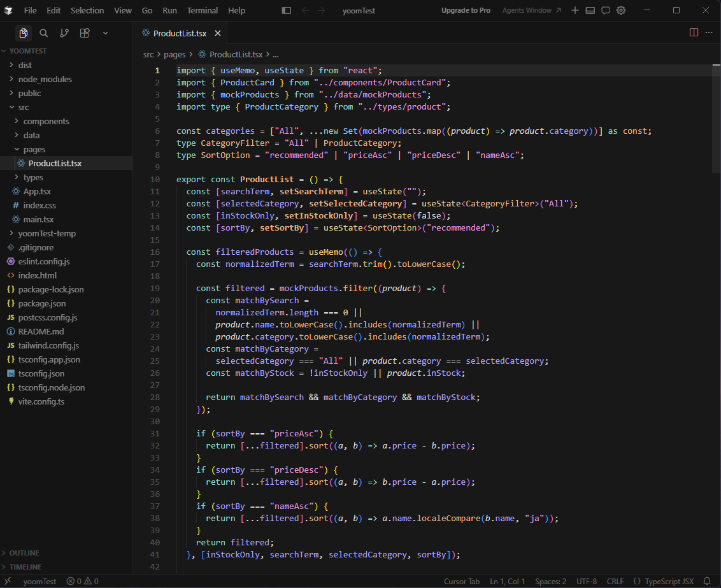Expand the OUTLINE section

(x=67, y=553)
